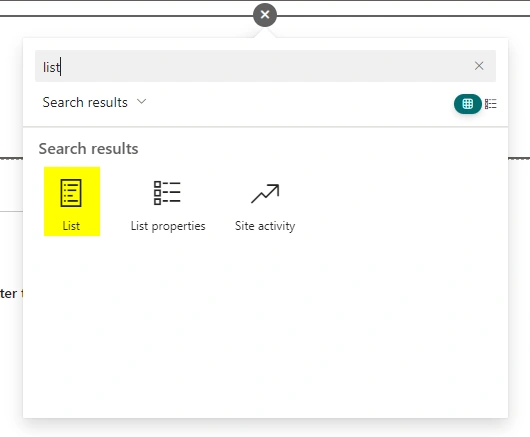Add the List web part icon
Image resolution: width=530 pixels, height=437 pixels.
(71, 193)
